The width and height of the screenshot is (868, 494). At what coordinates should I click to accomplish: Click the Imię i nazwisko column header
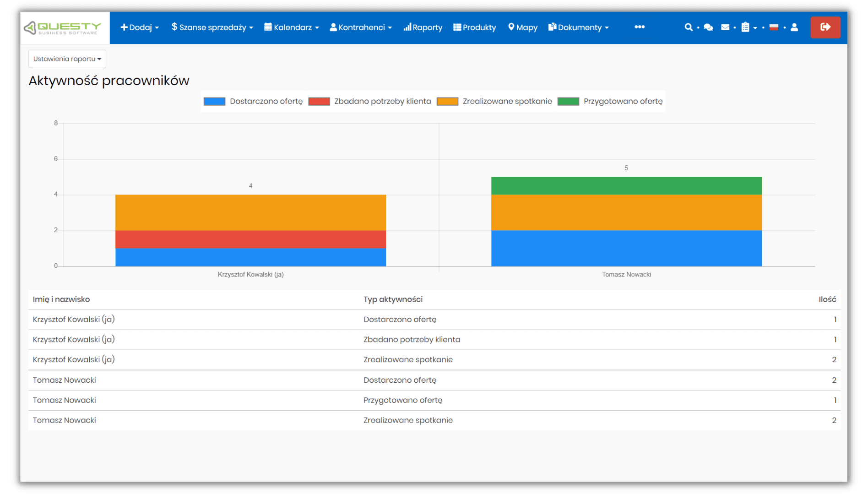[x=61, y=299]
